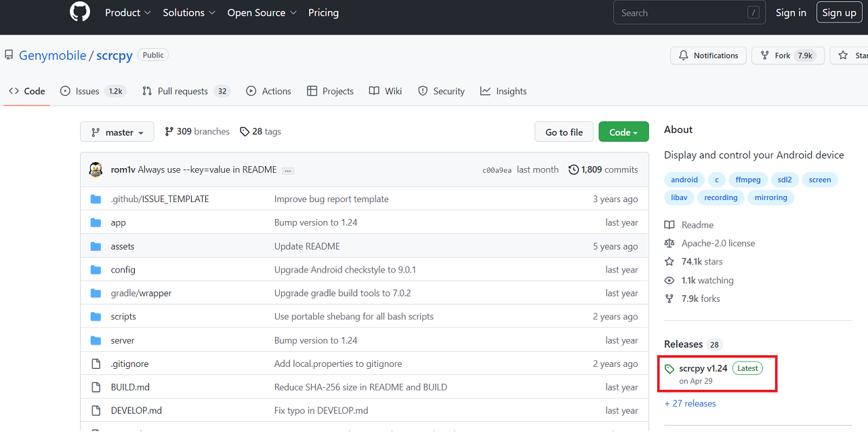
Task: Open the + 27 releases link
Action: point(690,403)
